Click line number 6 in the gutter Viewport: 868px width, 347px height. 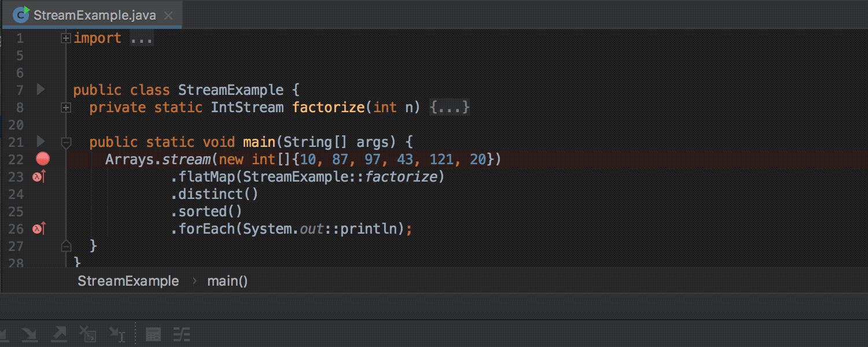tap(20, 73)
